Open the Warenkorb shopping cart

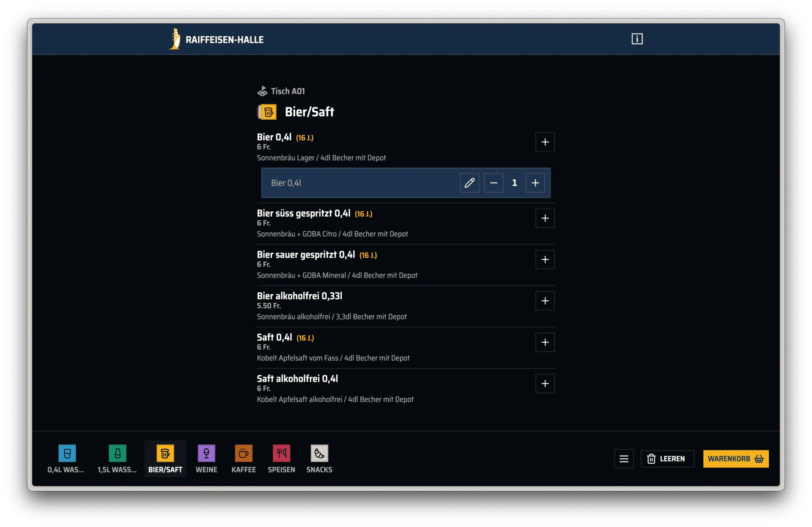735,459
